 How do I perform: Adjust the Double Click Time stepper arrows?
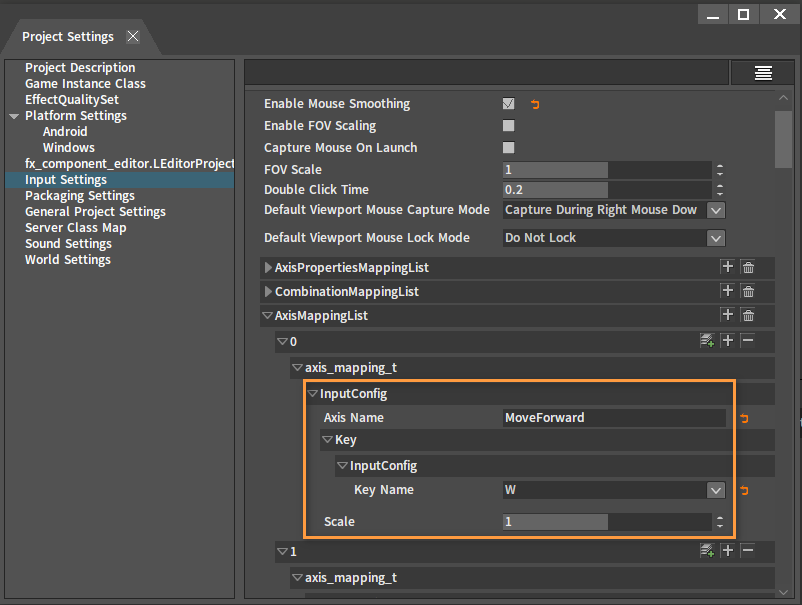pos(720,190)
